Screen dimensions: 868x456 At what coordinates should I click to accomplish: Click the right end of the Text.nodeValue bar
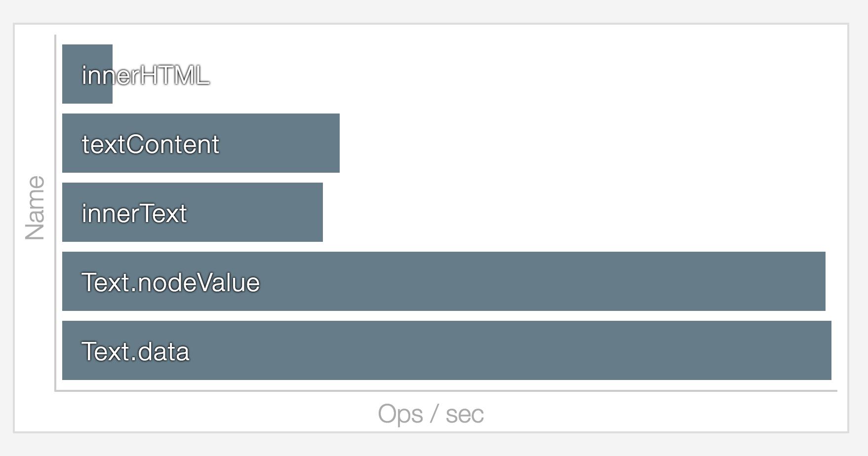click(x=822, y=281)
